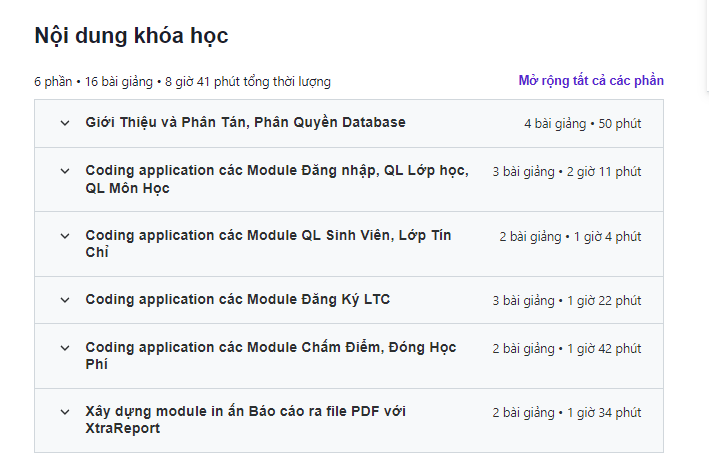Open 'Module Đăng nhập, QL Lớp học' section title
The height and width of the screenshot is (472, 709).
[x=276, y=179]
